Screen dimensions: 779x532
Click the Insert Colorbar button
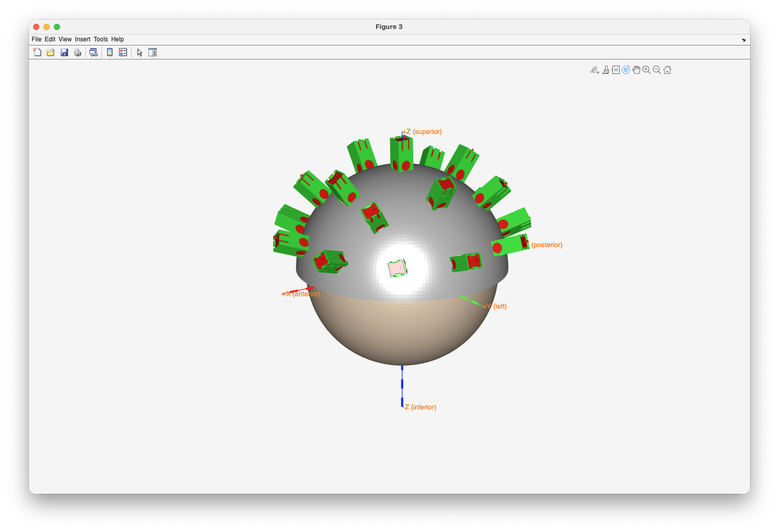(110, 52)
